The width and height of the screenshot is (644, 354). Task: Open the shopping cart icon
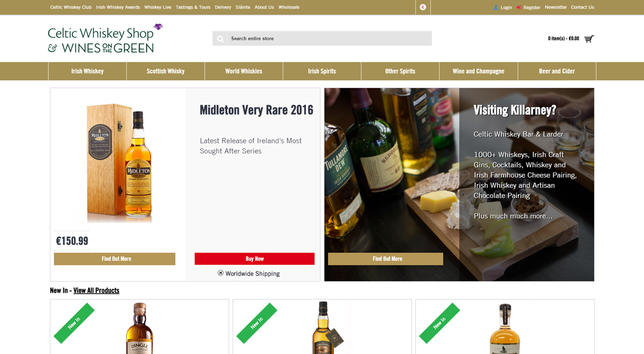tap(589, 39)
